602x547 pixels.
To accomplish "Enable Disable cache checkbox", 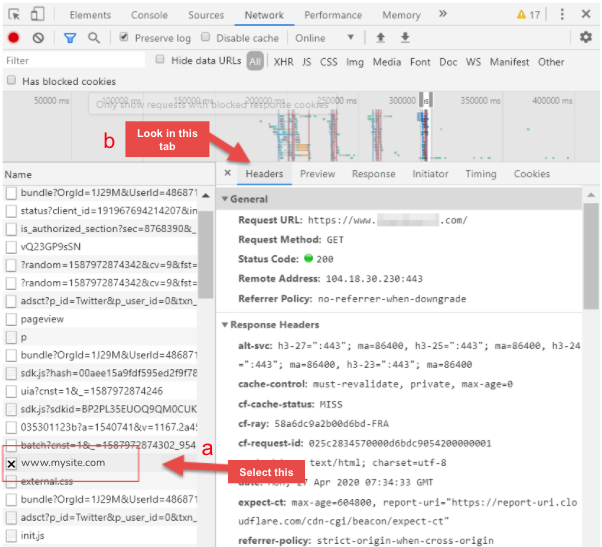I will coord(205,37).
